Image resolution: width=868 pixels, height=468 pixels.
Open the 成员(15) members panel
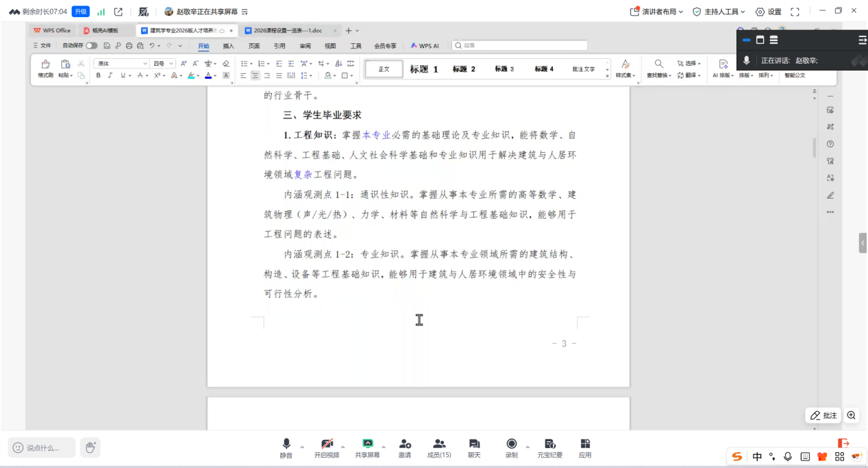439,448
